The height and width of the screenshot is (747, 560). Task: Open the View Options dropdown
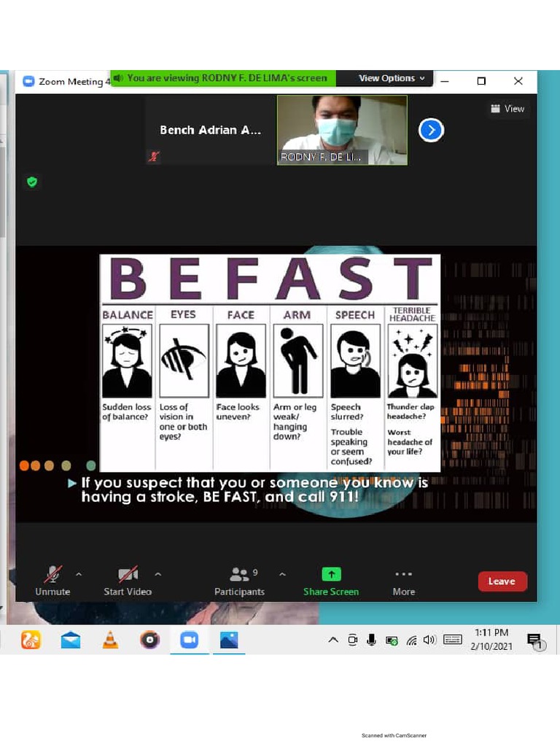click(x=391, y=78)
